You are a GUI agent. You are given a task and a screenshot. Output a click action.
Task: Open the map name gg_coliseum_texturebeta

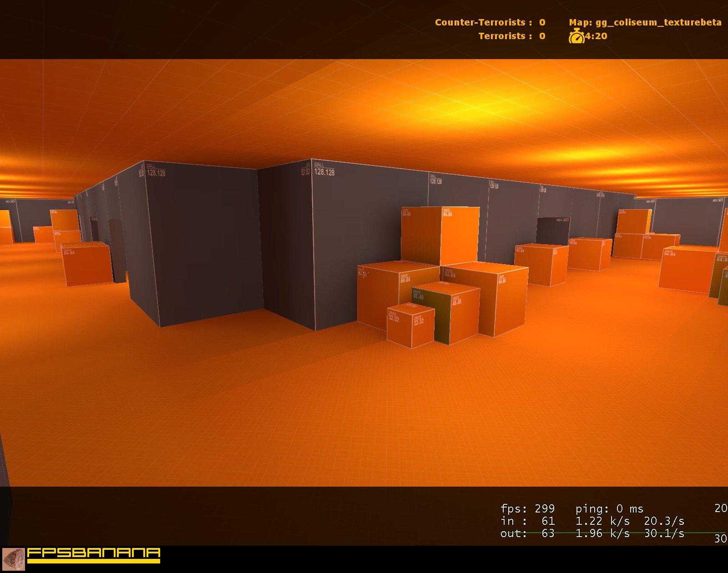645,22
